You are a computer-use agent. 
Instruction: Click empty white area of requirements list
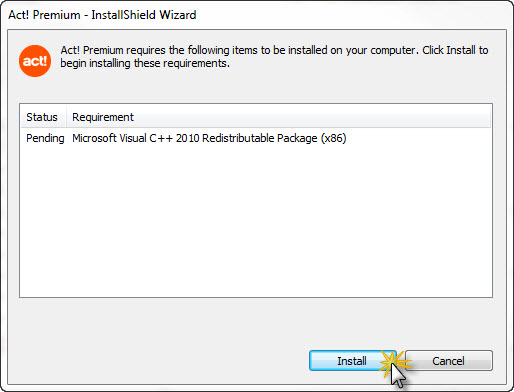pyautogui.click(x=256, y=220)
